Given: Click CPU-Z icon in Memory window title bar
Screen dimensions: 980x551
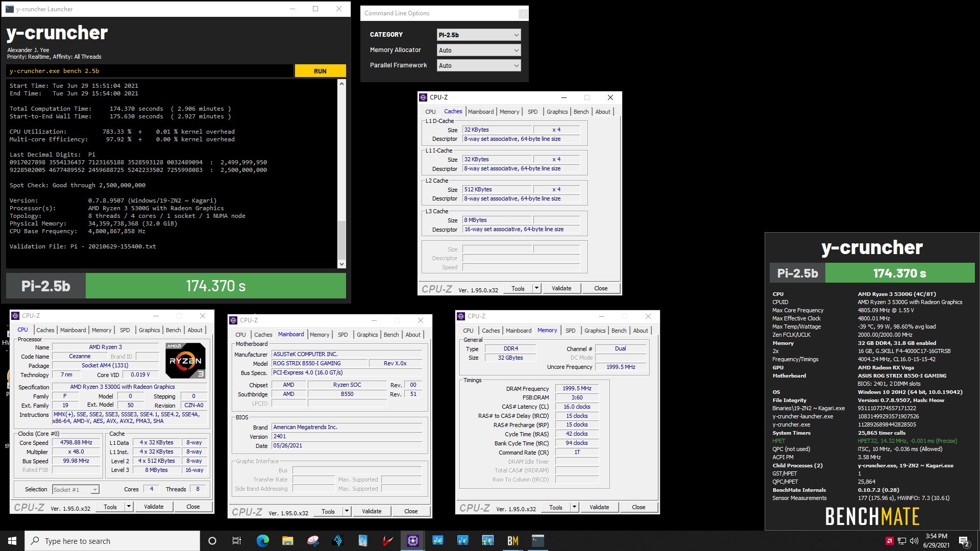Looking at the screenshot, I should 461,316.
